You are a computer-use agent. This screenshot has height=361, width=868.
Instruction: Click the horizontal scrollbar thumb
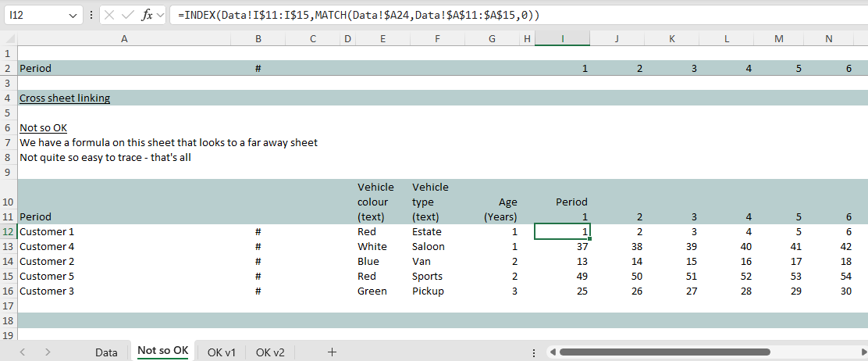(664, 352)
